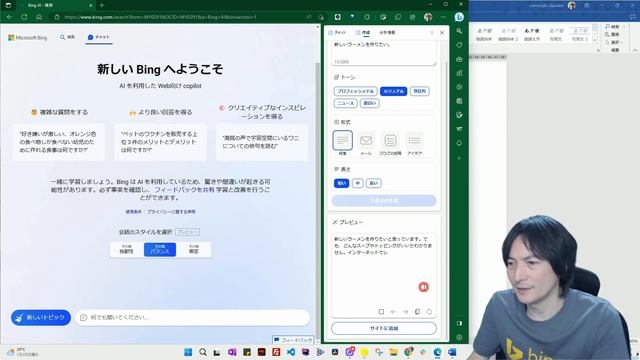Open the share feedback link
Viewport: 640px width, 360px height.
point(184,190)
